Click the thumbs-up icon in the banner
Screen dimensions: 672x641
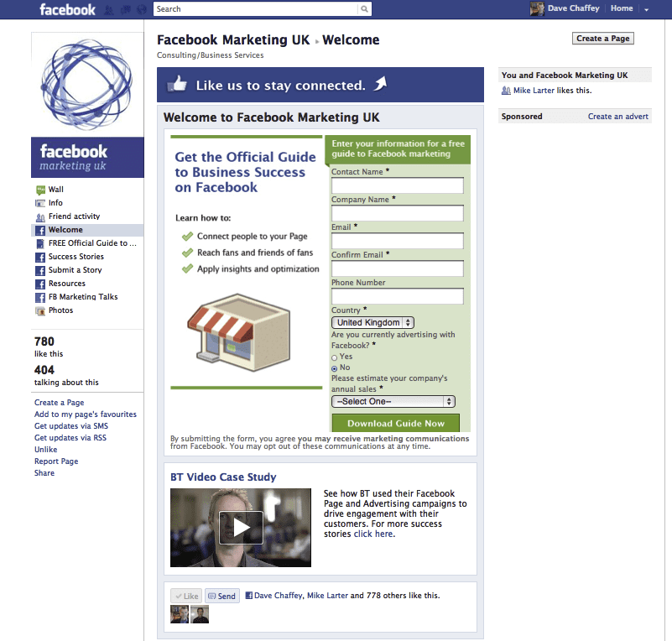click(177, 84)
